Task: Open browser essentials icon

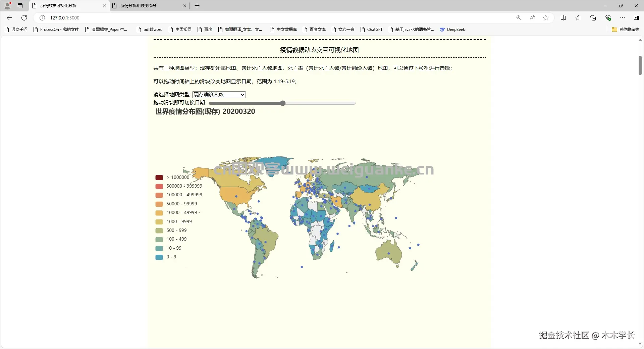Action: pyautogui.click(x=608, y=18)
